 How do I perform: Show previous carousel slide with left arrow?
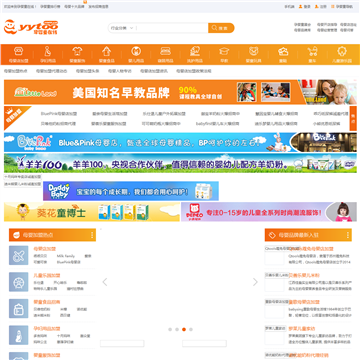click(x=105, y=282)
